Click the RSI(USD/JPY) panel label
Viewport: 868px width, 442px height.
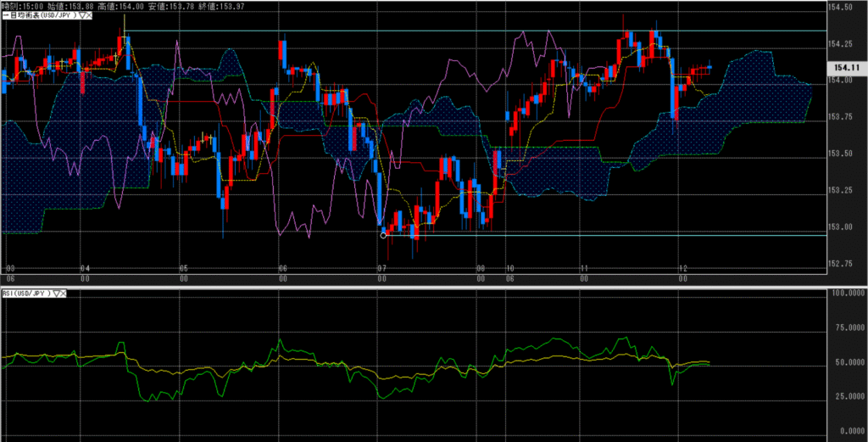pyautogui.click(x=26, y=294)
